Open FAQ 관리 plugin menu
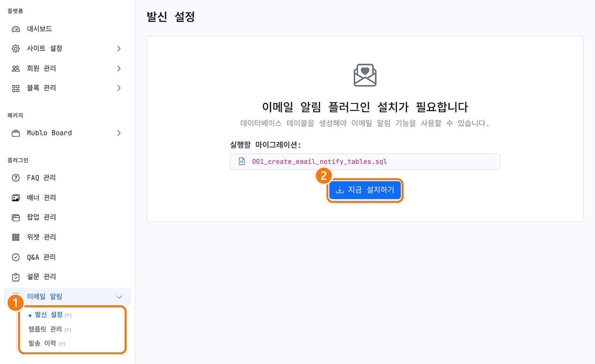Viewport: 595px width, 364px height. point(41,178)
